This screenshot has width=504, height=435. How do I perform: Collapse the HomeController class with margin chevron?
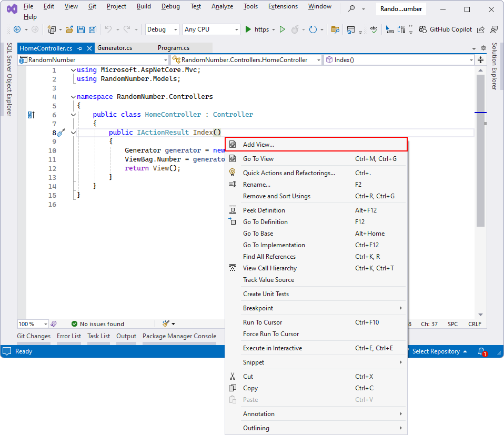pyautogui.click(x=73, y=115)
